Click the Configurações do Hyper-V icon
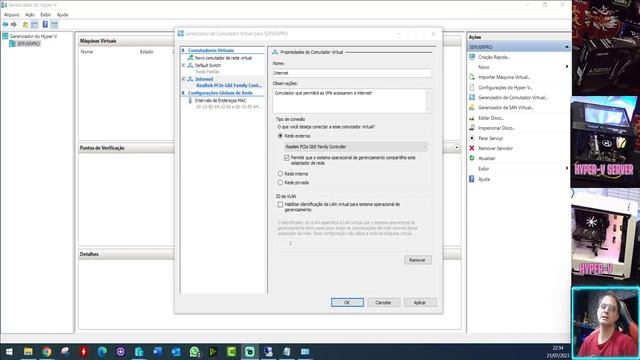This screenshot has height=360, width=640. pos(472,87)
